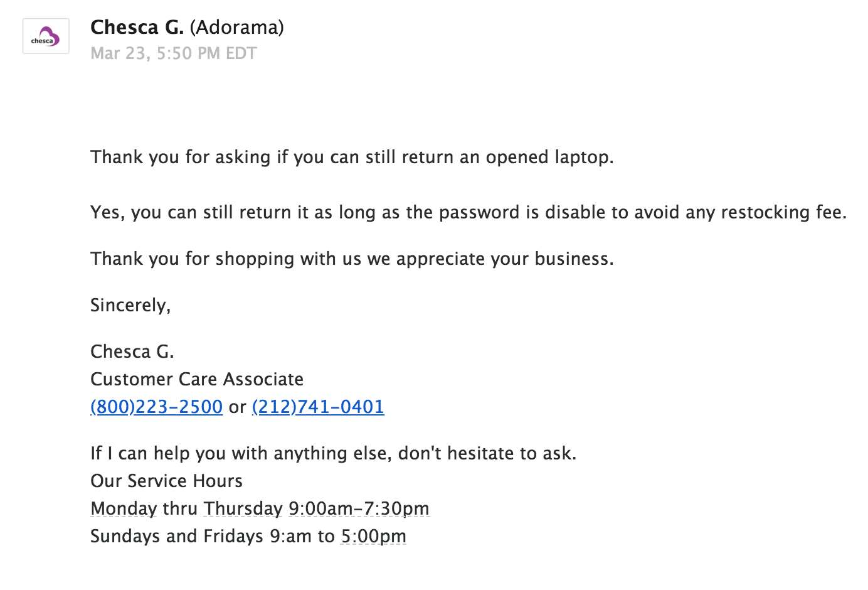The width and height of the screenshot is (868, 590).
Task: Click the Chesca G. signature line
Action: (132, 351)
